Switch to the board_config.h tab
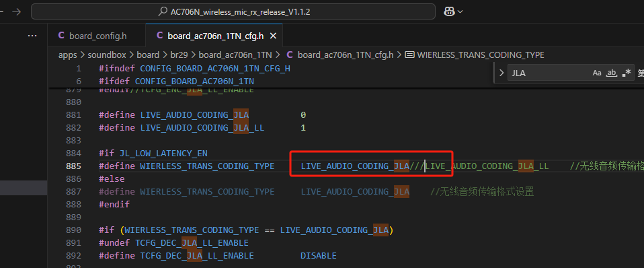 tap(97, 36)
